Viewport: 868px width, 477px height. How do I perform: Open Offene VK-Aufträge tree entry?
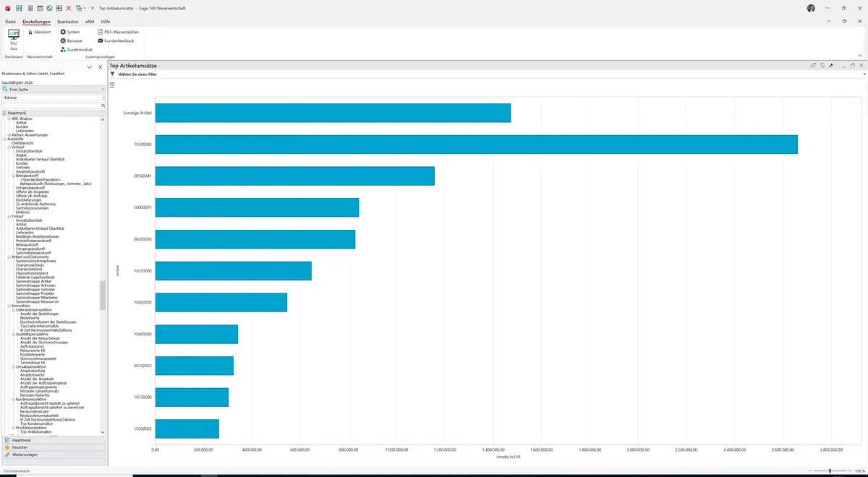click(x=32, y=196)
